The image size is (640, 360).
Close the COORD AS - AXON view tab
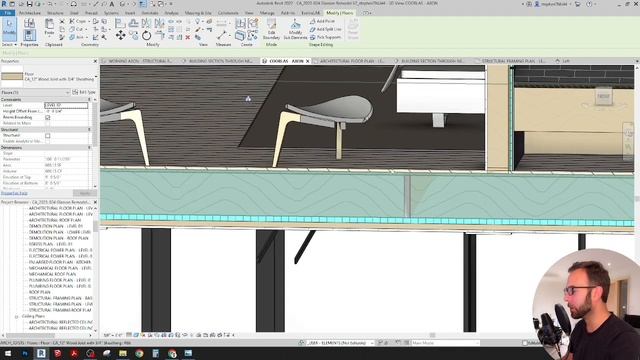coord(308,61)
